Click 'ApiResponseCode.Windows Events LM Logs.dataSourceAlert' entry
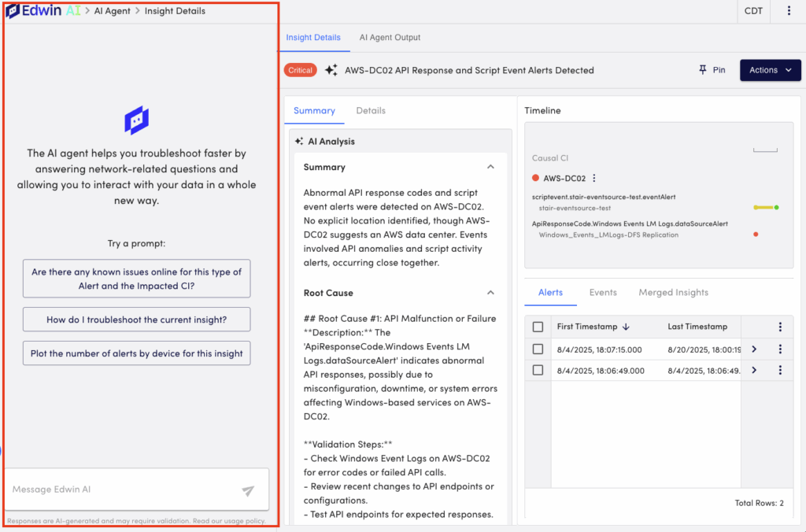 [630, 224]
